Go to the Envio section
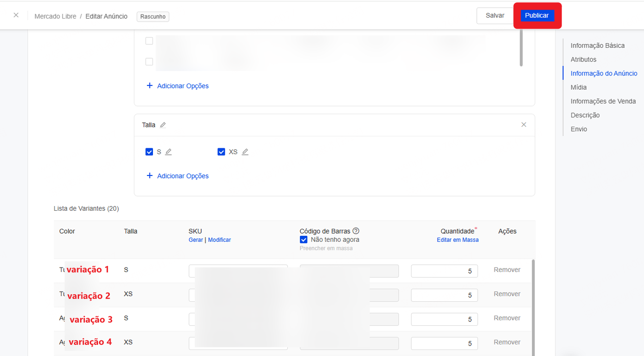Screen dimensions: 644x356 579,129
